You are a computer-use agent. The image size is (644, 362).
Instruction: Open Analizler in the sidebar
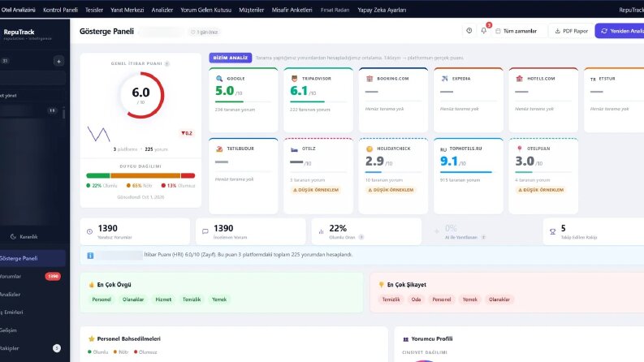coord(32,295)
